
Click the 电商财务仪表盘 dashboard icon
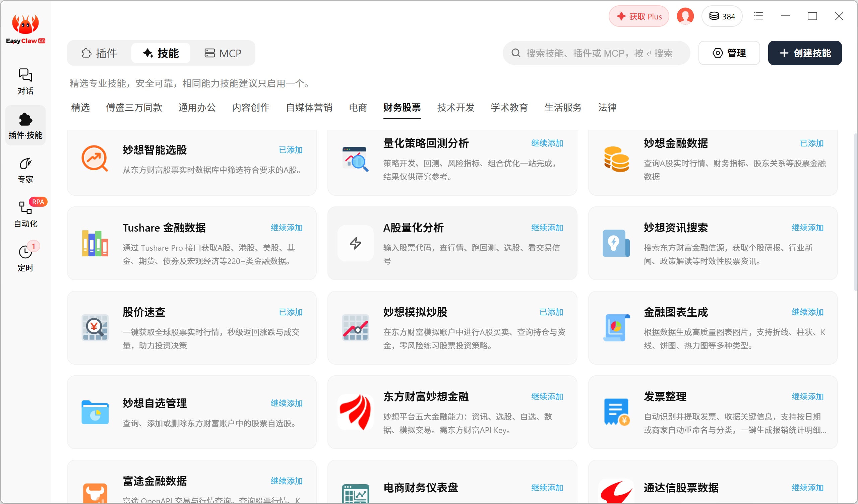355,494
